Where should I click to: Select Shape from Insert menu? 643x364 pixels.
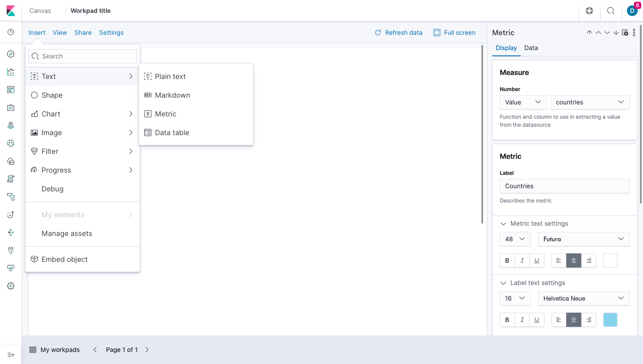[x=83, y=95]
